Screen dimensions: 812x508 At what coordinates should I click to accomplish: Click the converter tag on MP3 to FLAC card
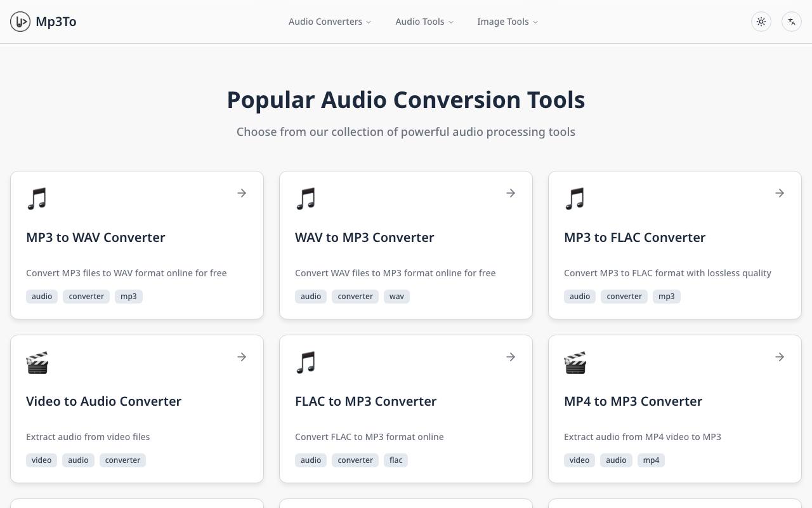624,297
